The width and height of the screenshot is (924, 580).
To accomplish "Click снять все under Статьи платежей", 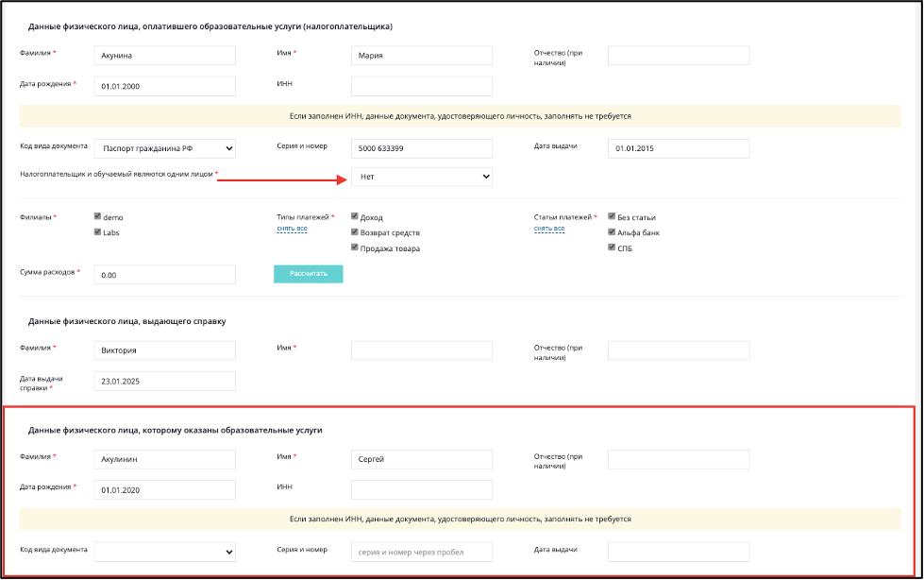I will (549, 229).
